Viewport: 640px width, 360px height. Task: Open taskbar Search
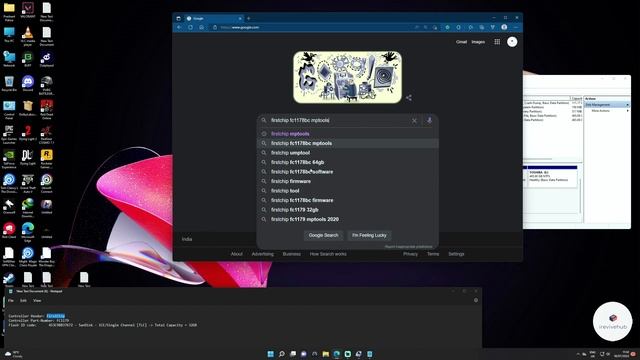[281, 354]
